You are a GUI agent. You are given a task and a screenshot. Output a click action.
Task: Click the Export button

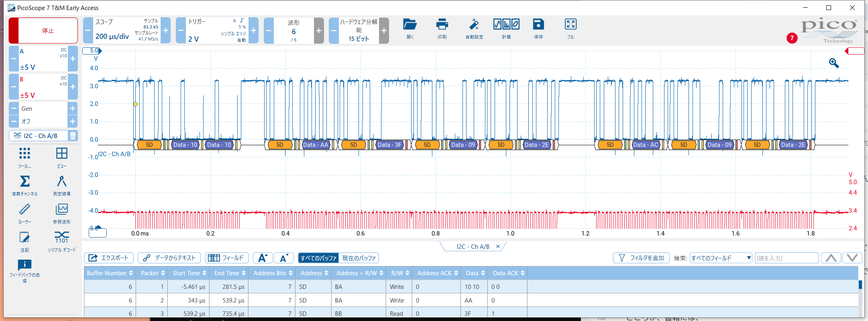109,258
